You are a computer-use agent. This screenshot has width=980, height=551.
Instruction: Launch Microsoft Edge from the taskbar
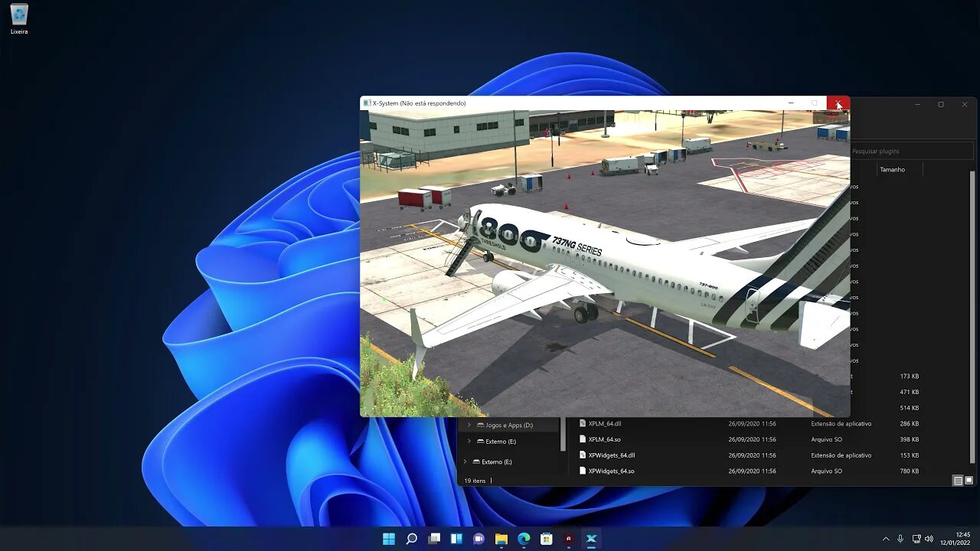coord(524,539)
